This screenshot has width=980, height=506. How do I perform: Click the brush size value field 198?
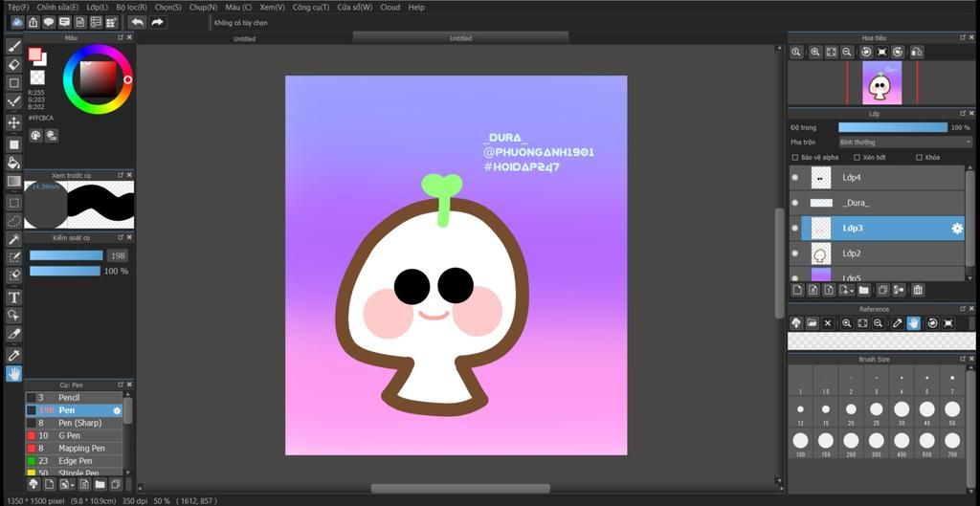pyautogui.click(x=117, y=255)
